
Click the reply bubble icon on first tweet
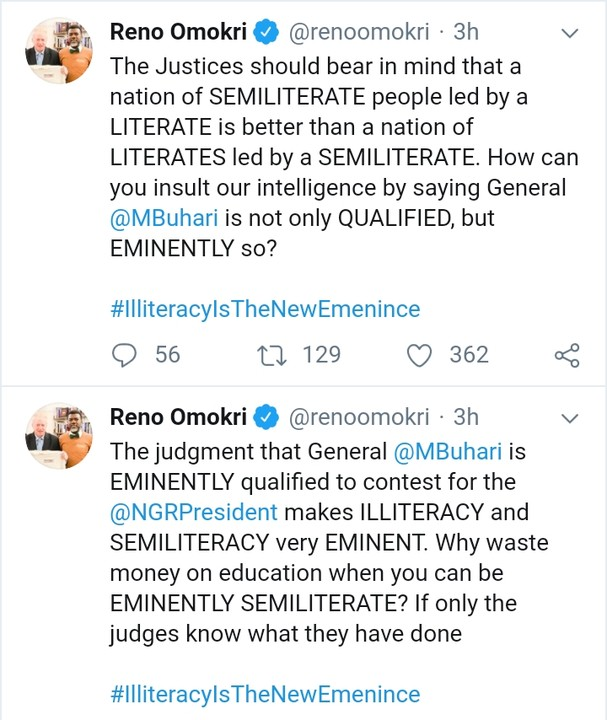[124, 355]
